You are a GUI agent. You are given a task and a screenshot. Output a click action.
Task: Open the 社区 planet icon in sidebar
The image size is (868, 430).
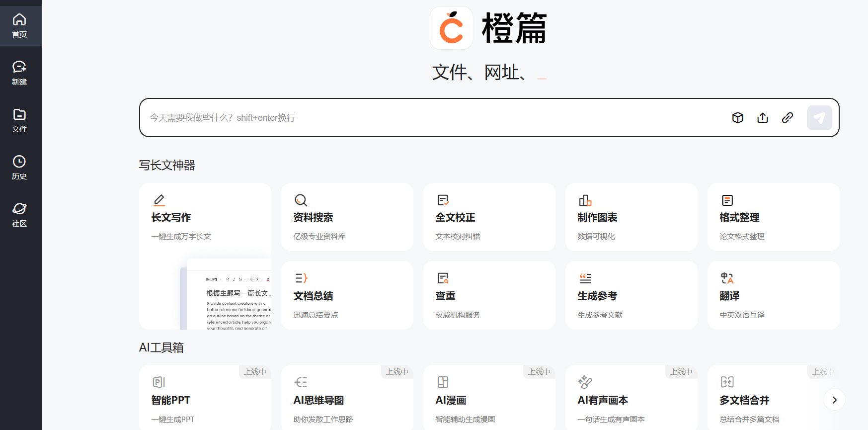(19, 209)
